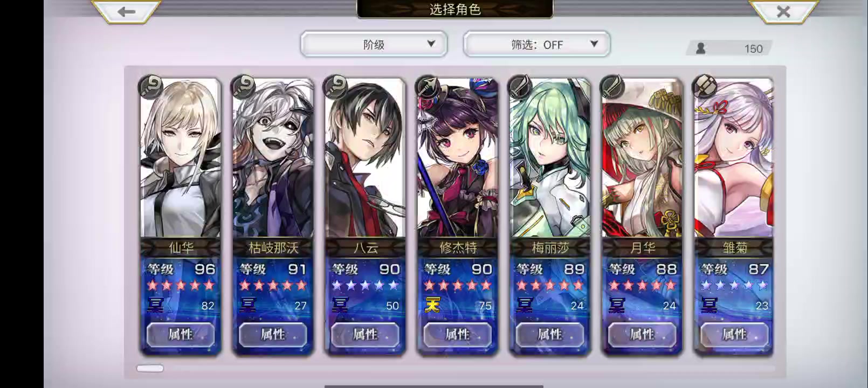The height and width of the screenshot is (388, 868).
Task: Open the 阶级 sort dropdown
Action: [x=374, y=44]
